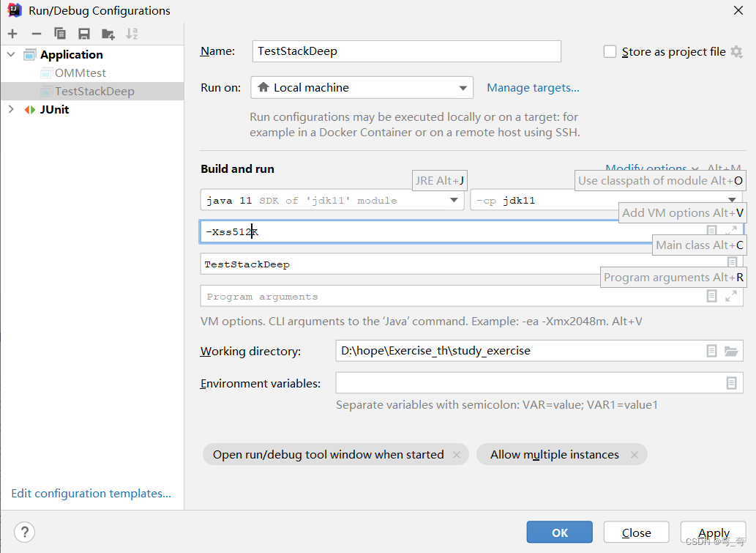Apply the configuration changes
Viewport: 756px width, 553px height.
tap(713, 532)
